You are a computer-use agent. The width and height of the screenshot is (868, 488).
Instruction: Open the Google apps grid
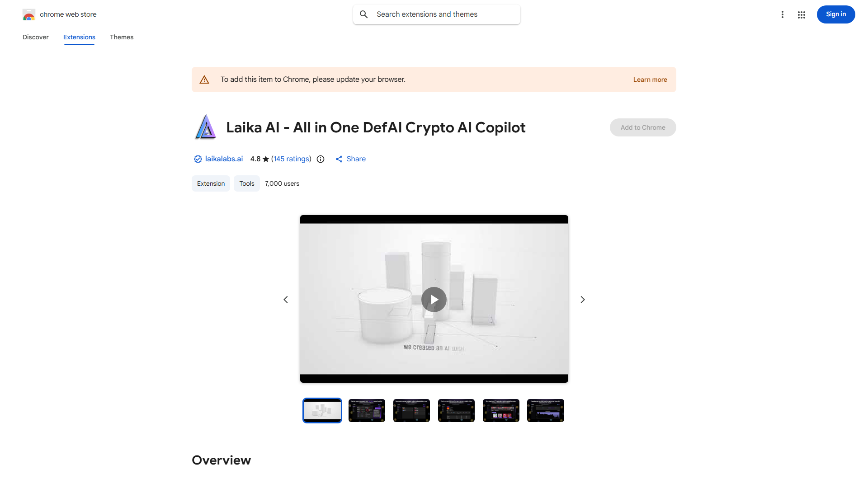pyautogui.click(x=802, y=14)
